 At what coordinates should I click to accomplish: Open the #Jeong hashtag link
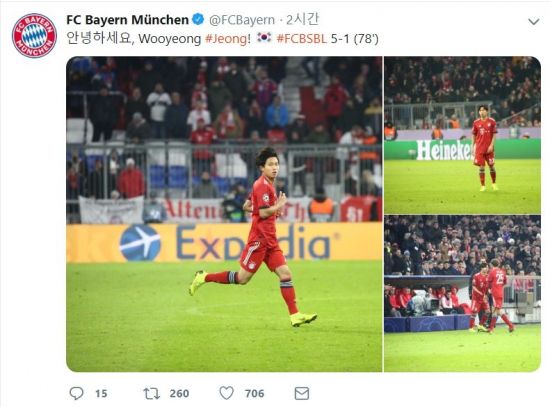click(x=226, y=38)
